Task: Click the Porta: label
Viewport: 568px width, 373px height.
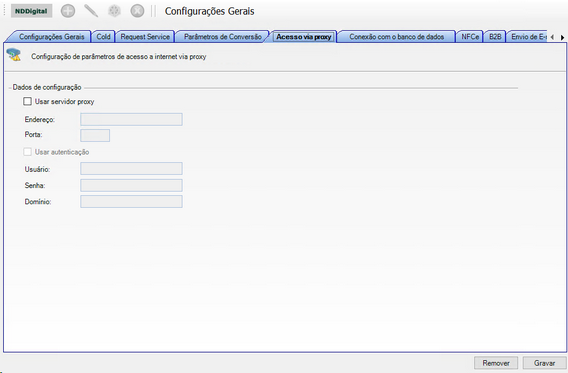Action: tap(33, 134)
